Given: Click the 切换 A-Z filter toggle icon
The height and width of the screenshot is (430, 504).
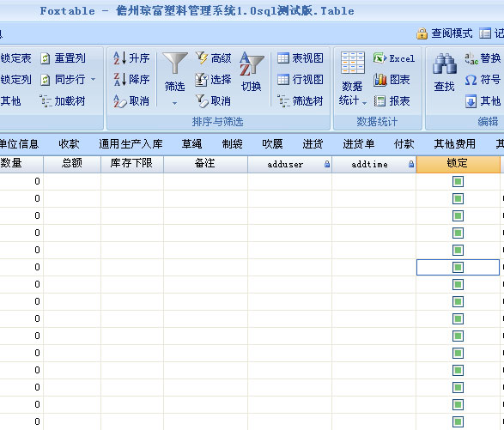Looking at the screenshot, I should click(x=252, y=64).
